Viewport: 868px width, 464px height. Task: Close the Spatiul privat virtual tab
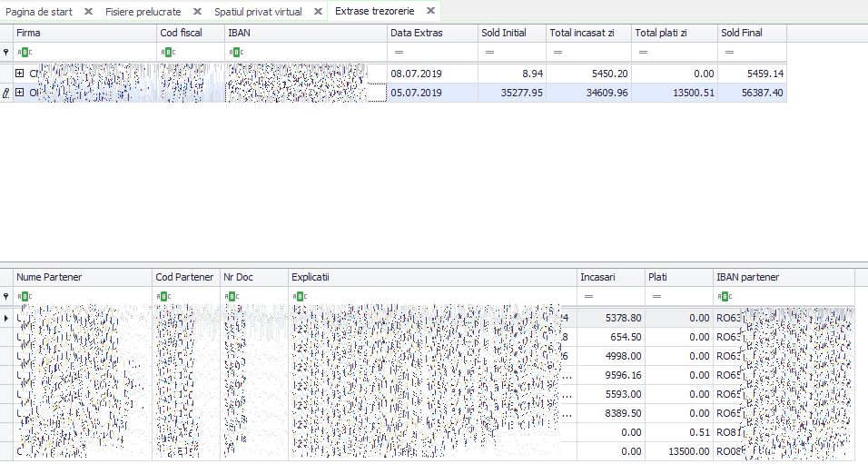point(318,11)
